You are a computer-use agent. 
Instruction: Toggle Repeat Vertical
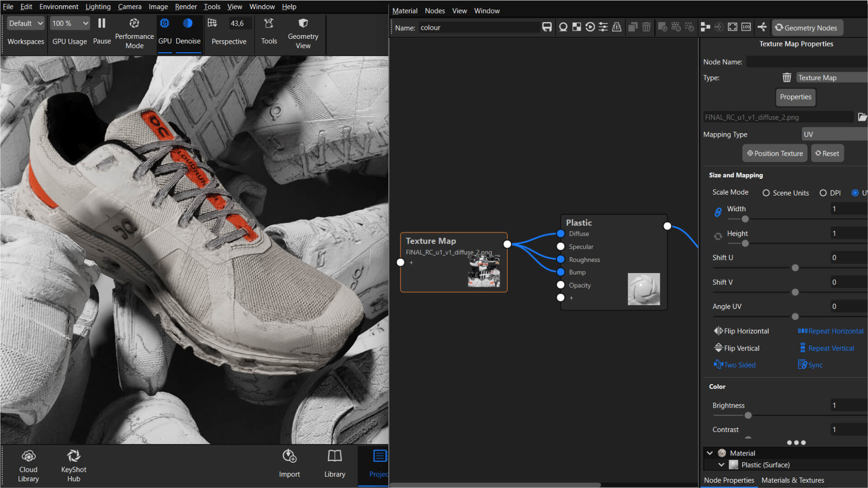826,348
